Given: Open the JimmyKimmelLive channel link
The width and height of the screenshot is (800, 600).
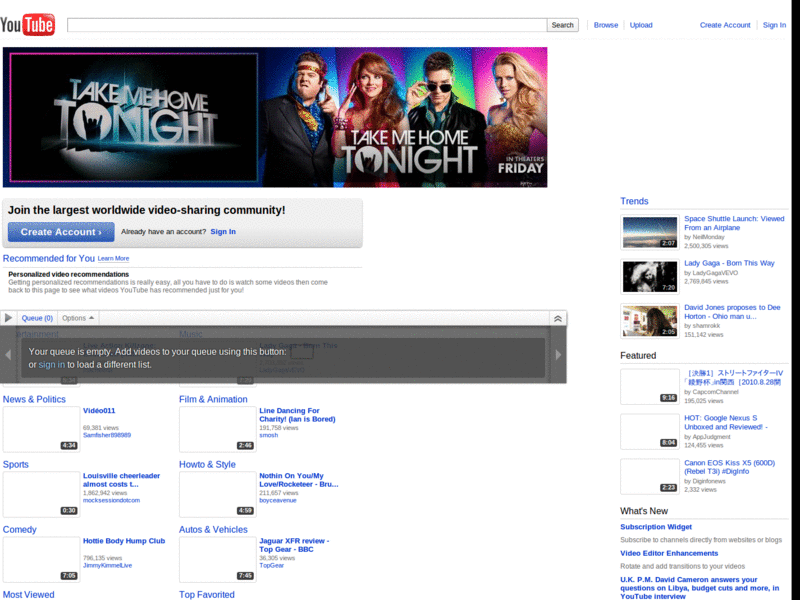Looking at the screenshot, I should tap(107, 565).
